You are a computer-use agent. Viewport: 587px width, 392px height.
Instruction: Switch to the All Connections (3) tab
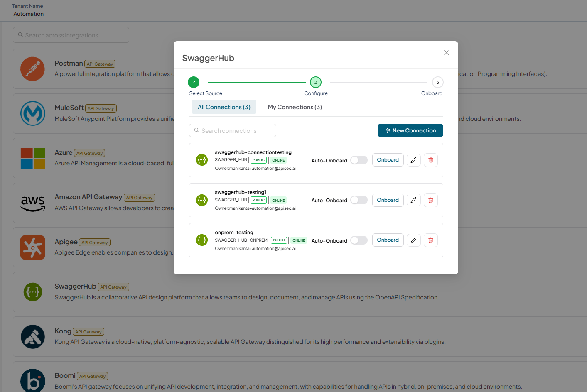coord(224,107)
